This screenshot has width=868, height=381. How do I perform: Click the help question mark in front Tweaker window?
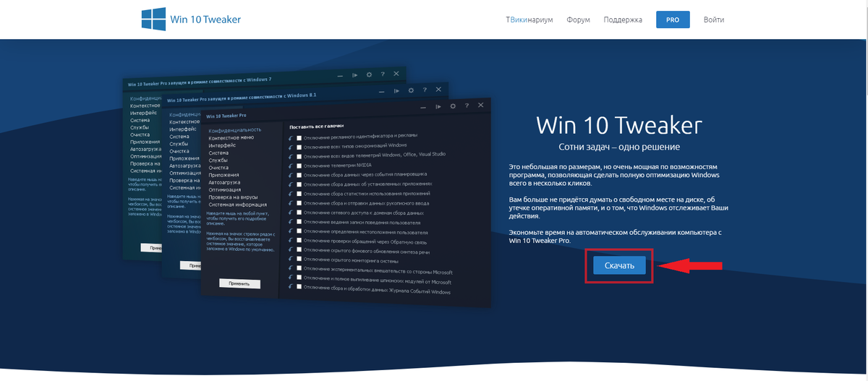(467, 106)
